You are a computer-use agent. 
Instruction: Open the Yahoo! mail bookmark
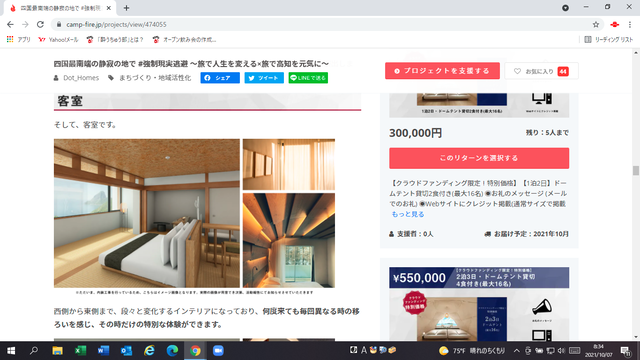(58, 40)
